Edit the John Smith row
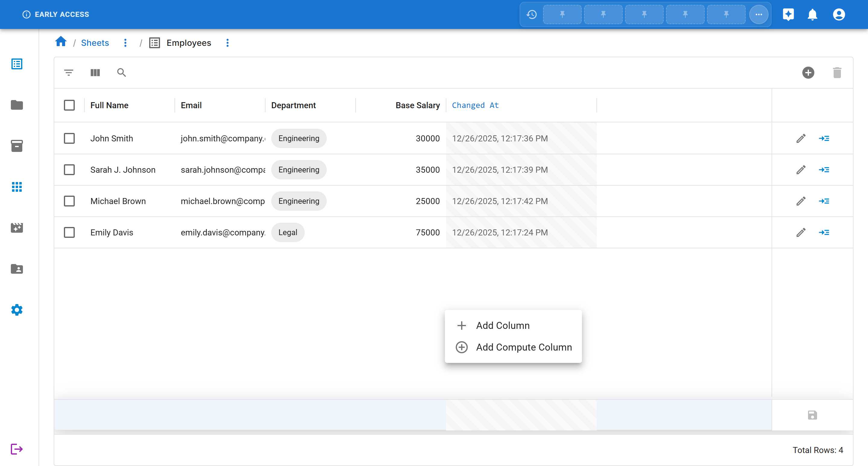This screenshot has height=466, width=868. point(801,138)
